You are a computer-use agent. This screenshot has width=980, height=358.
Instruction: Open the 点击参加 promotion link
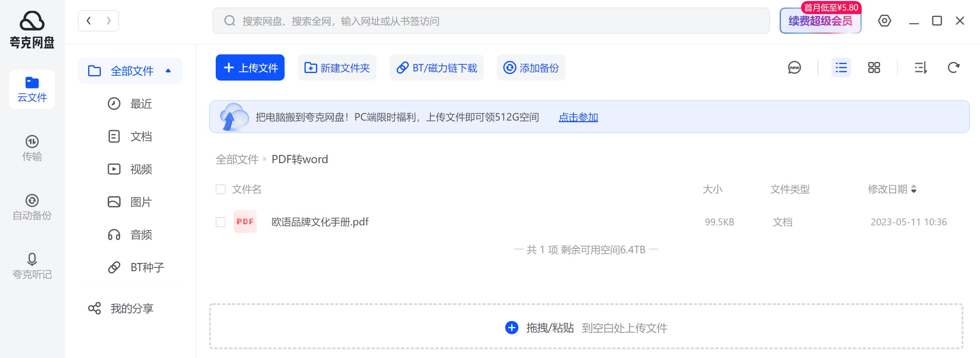tap(578, 118)
